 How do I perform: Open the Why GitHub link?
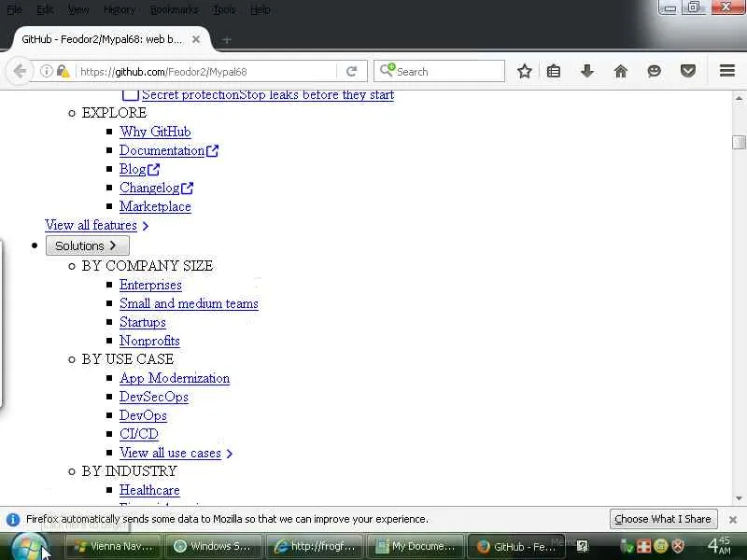point(155,132)
